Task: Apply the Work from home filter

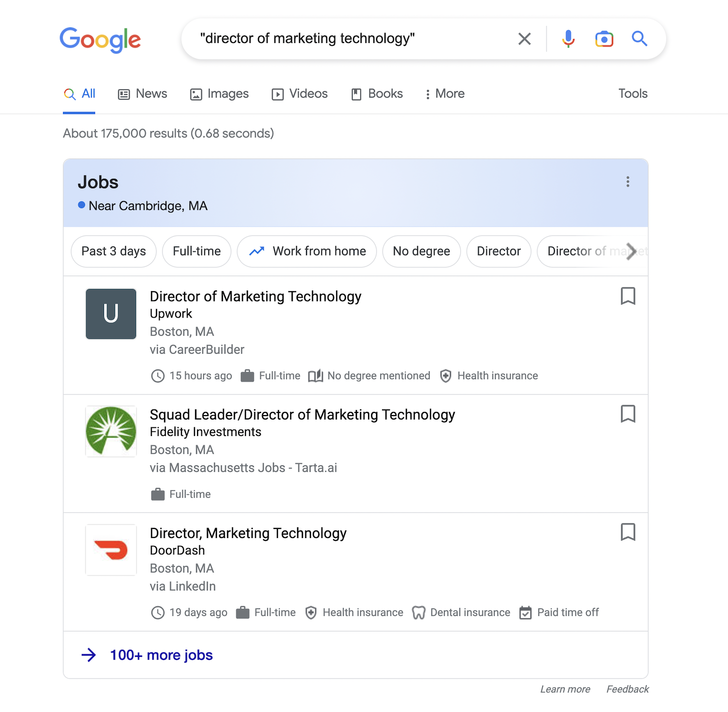Action: tap(306, 251)
